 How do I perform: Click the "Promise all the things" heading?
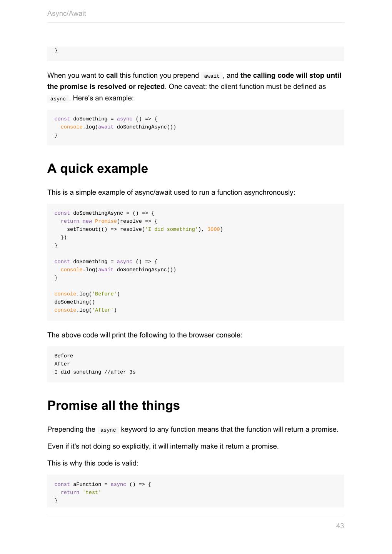pos(113,405)
